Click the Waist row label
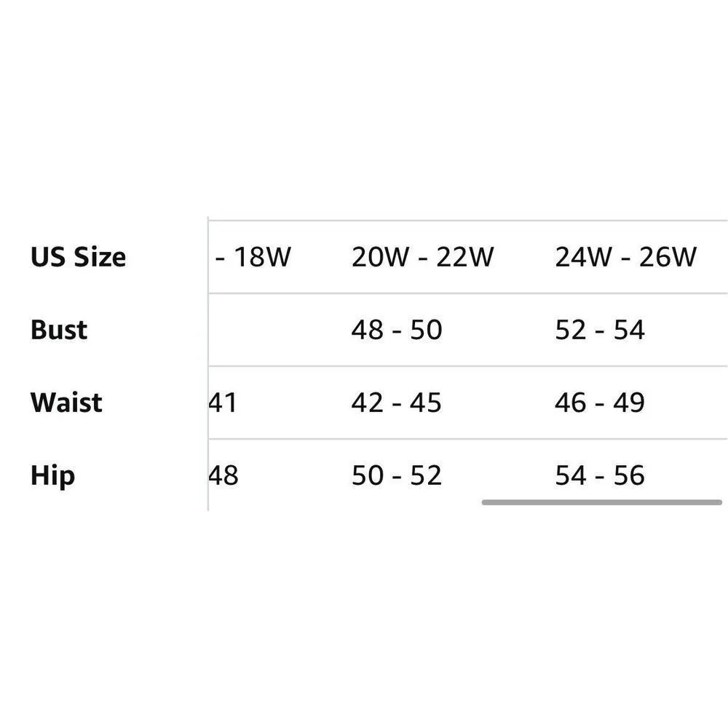This screenshot has height=728, width=728. pyautogui.click(x=66, y=403)
